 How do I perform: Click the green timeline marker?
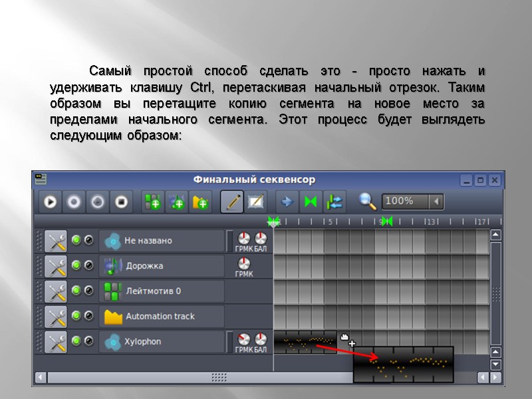tap(275, 220)
